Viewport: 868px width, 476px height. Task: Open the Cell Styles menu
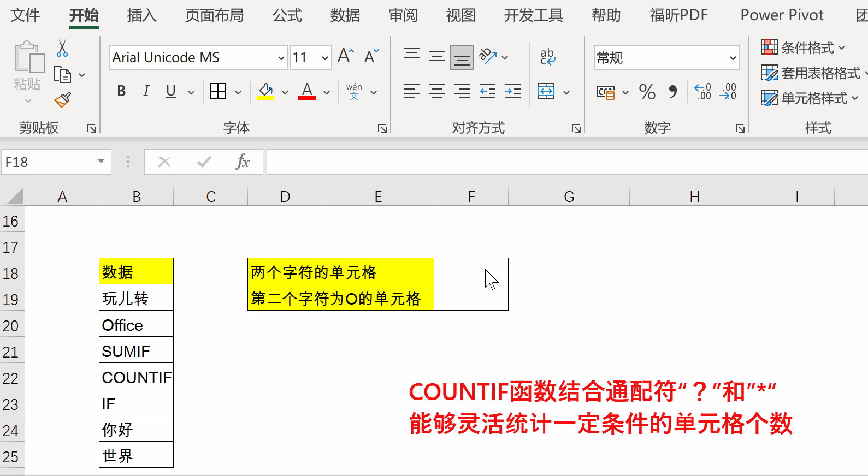click(810, 98)
